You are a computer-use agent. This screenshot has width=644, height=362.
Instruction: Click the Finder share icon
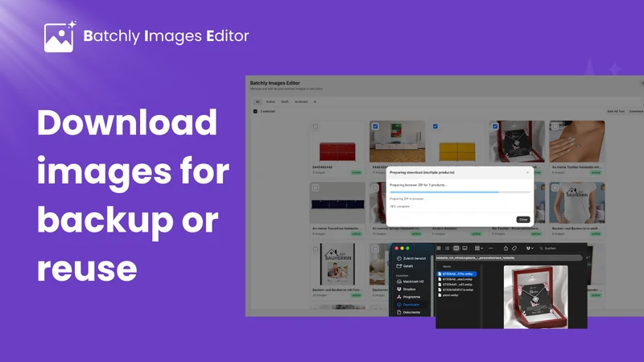(506, 249)
